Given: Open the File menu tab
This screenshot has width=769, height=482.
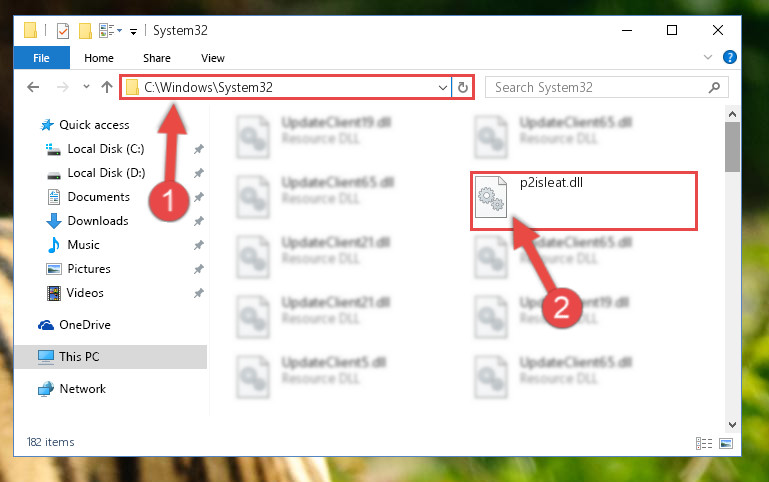Looking at the screenshot, I should [41, 58].
